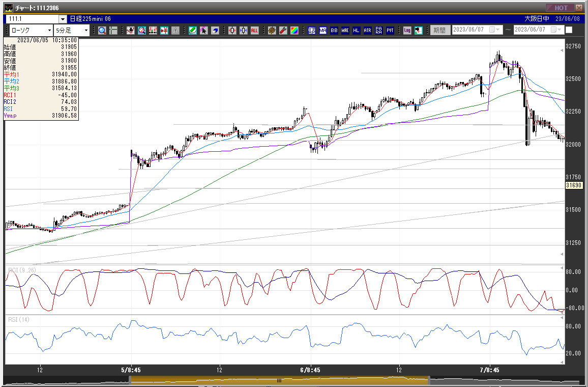Open the red wrench tools icon

pos(283,31)
